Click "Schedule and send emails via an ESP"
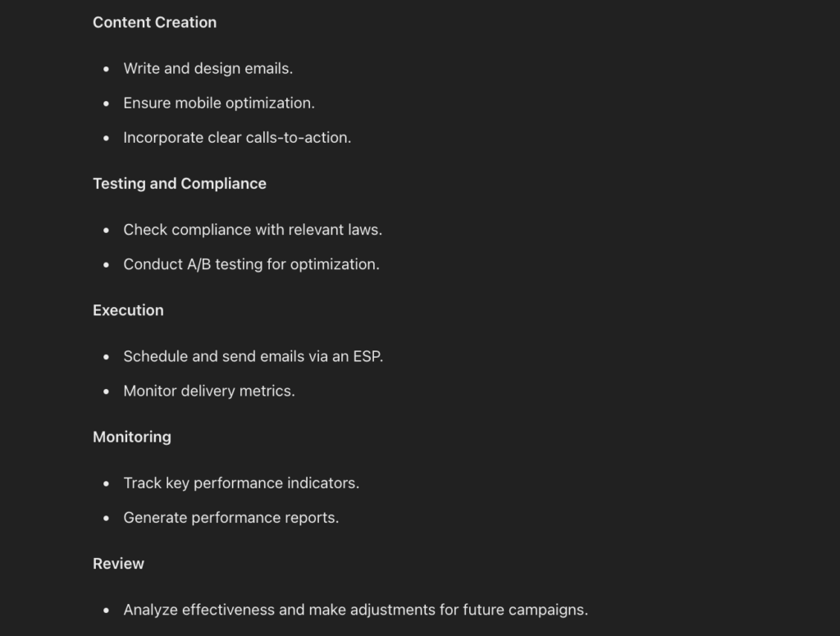This screenshot has width=840, height=636. coord(253,356)
